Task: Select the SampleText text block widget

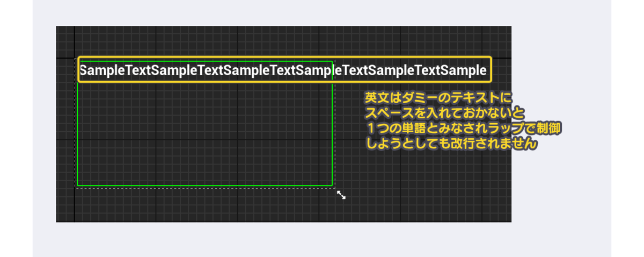Action: [x=283, y=70]
